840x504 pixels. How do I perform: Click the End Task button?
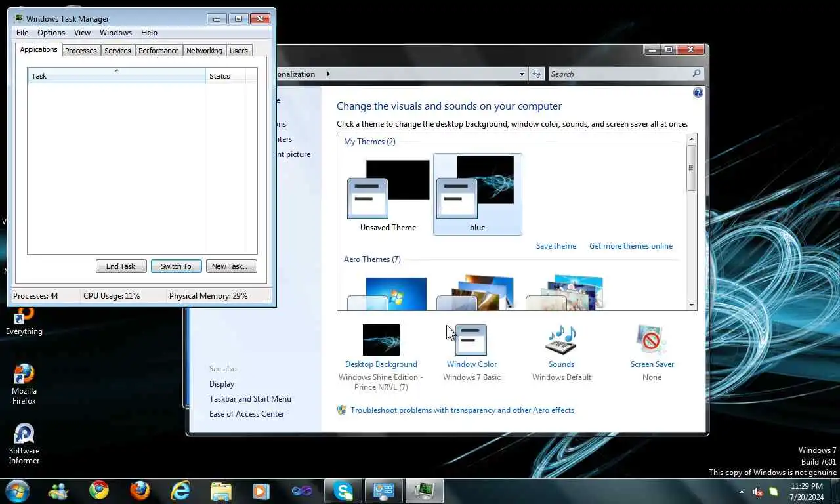pyautogui.click(x=121, y=266)
